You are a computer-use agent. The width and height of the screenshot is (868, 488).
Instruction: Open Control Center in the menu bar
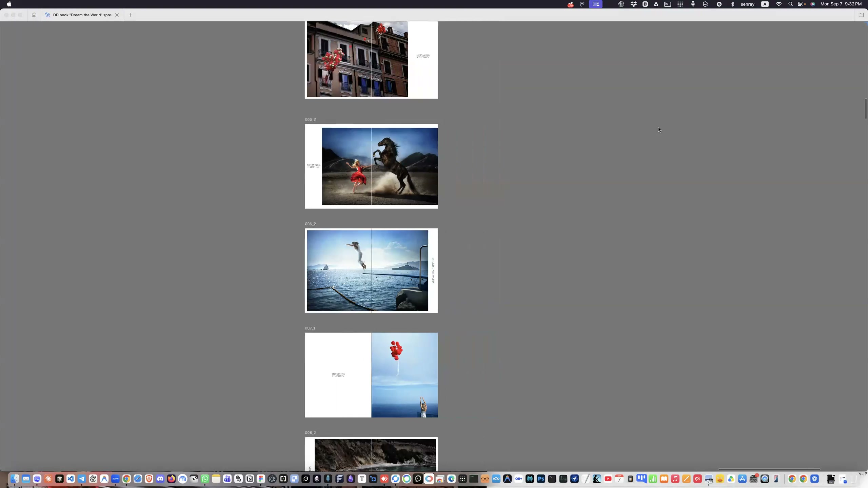[801, 4]
